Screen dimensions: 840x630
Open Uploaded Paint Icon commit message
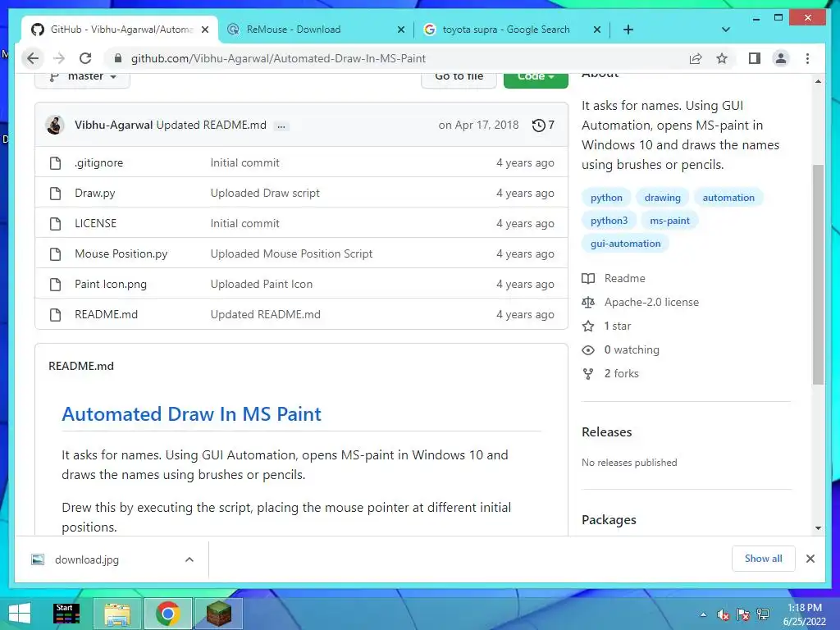(261, 285)
